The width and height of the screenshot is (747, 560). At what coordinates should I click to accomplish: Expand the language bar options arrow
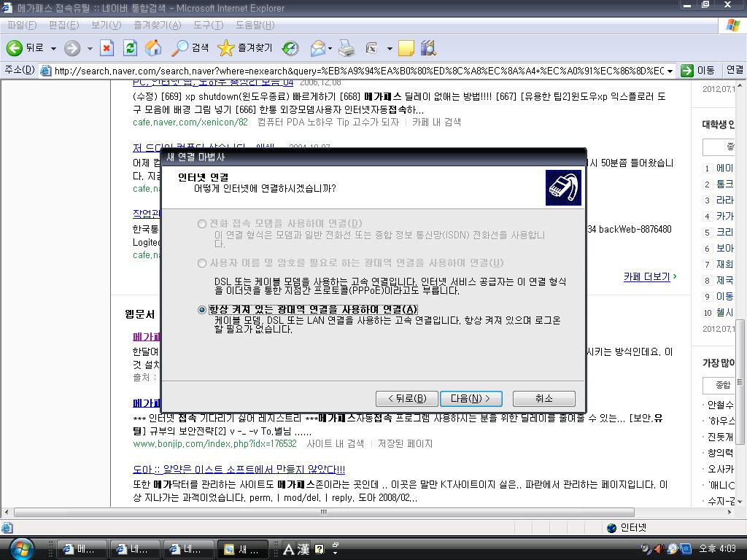(336, 552)
